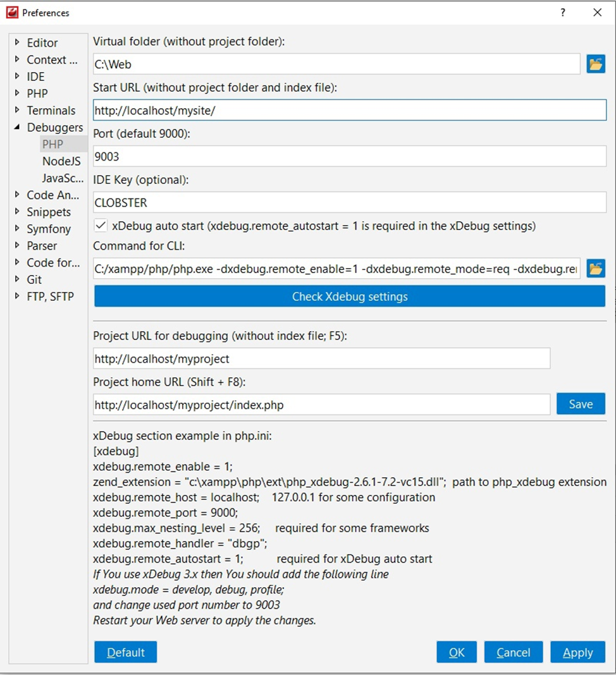Expand the Parser tree section

(17, 245)
